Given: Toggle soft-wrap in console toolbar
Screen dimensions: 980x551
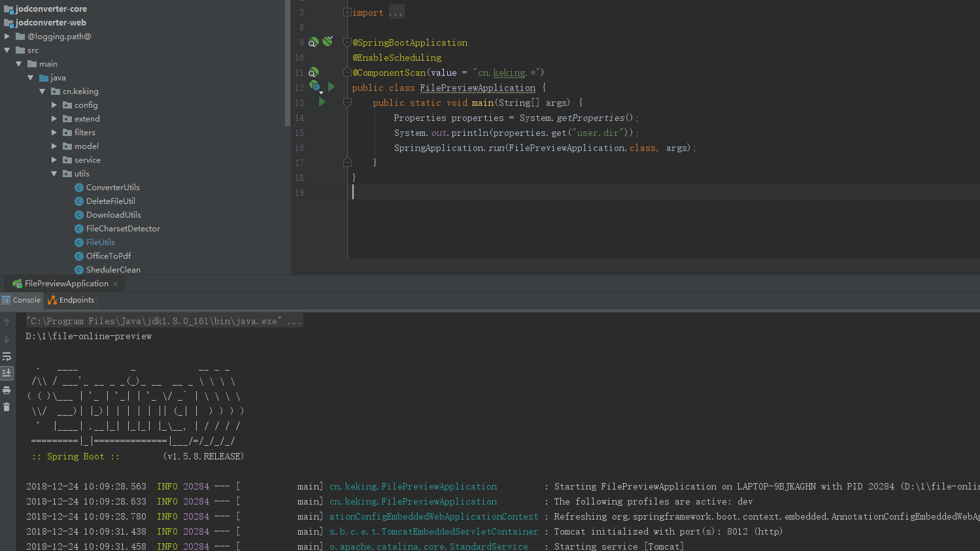Looking at the screenshot, I should click(x=7, y=356).
